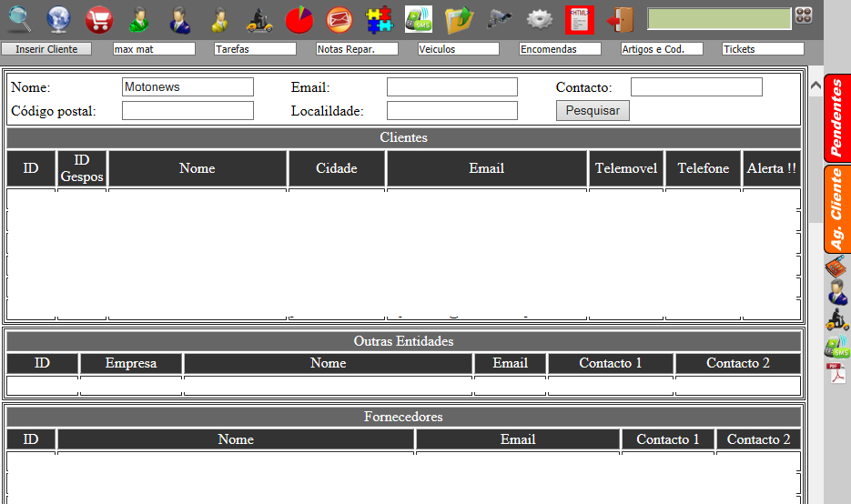Select the yellow-suited user icon
This screenshot has height=504, width=851.
(x=220, y=20)
